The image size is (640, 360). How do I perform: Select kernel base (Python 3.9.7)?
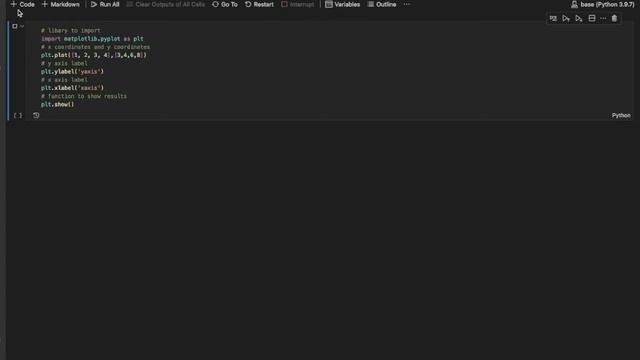click(602, 4)
